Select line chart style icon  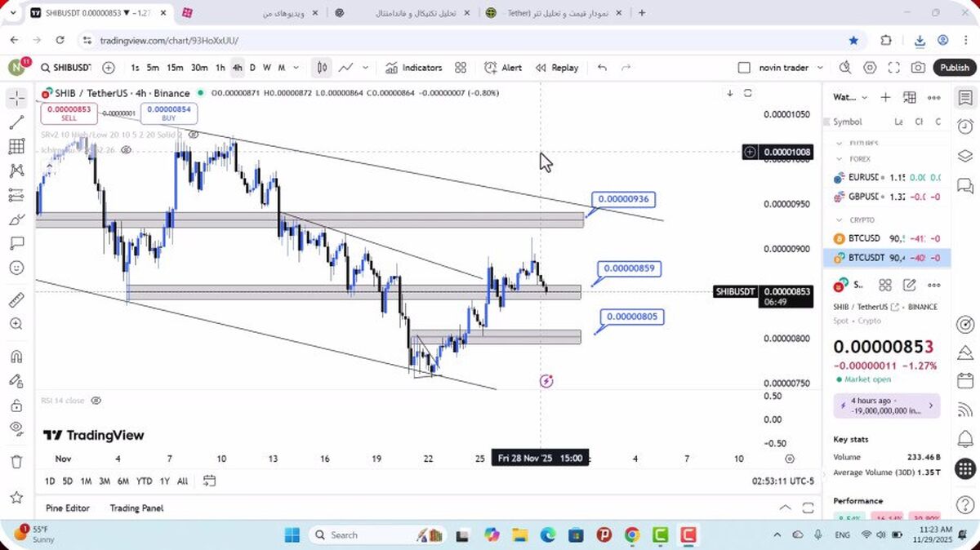[346, 68]
